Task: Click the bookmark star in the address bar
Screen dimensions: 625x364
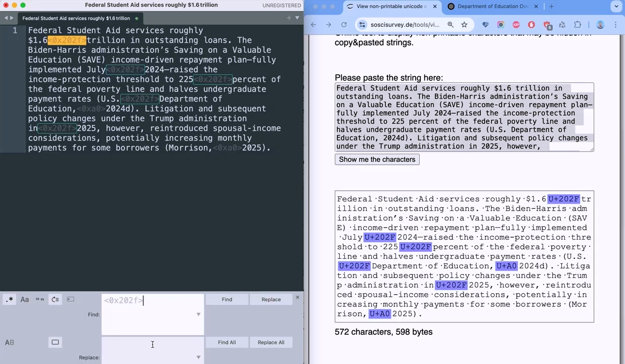Action: (x=464, y=24)
